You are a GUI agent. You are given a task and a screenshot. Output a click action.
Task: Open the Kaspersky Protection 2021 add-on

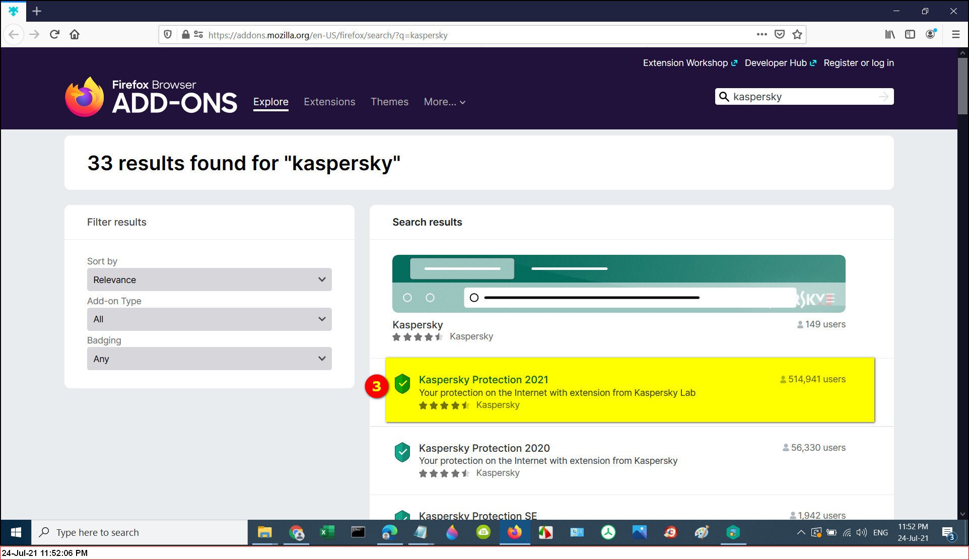click(x=483, y=380)
